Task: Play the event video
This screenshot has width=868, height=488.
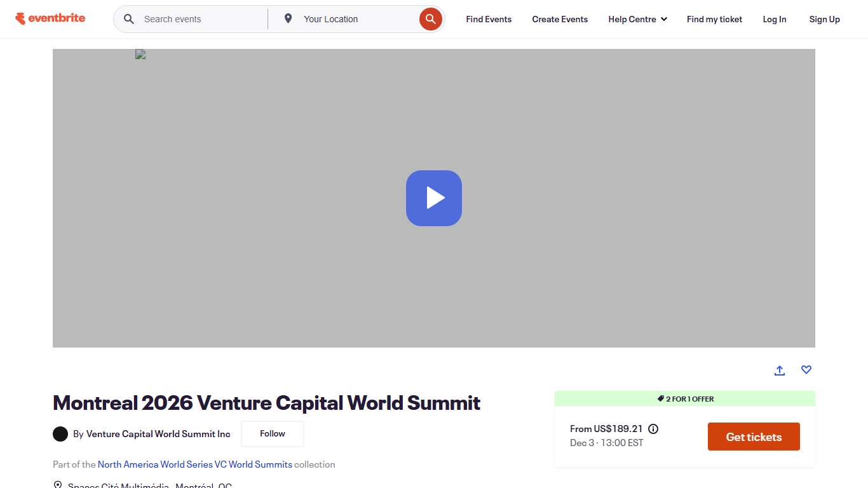Action: point(434,198)
